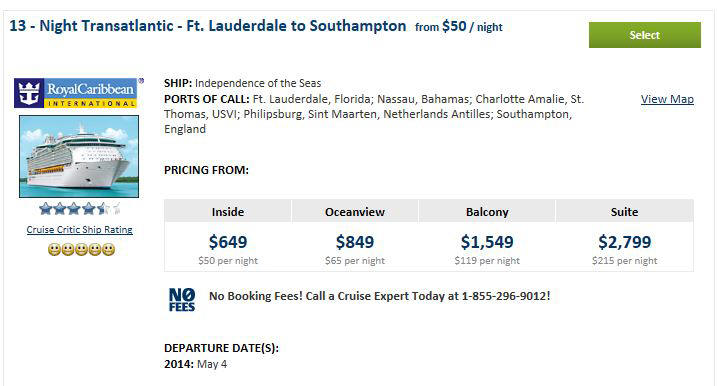Click the Independence of the Seas ship photo

tap(79, 156)
